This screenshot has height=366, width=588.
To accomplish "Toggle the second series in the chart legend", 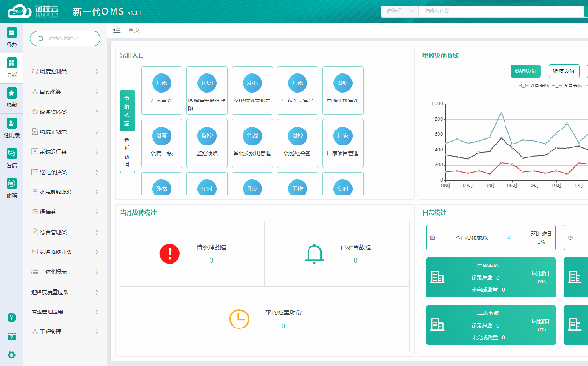I will pos(567,86).
